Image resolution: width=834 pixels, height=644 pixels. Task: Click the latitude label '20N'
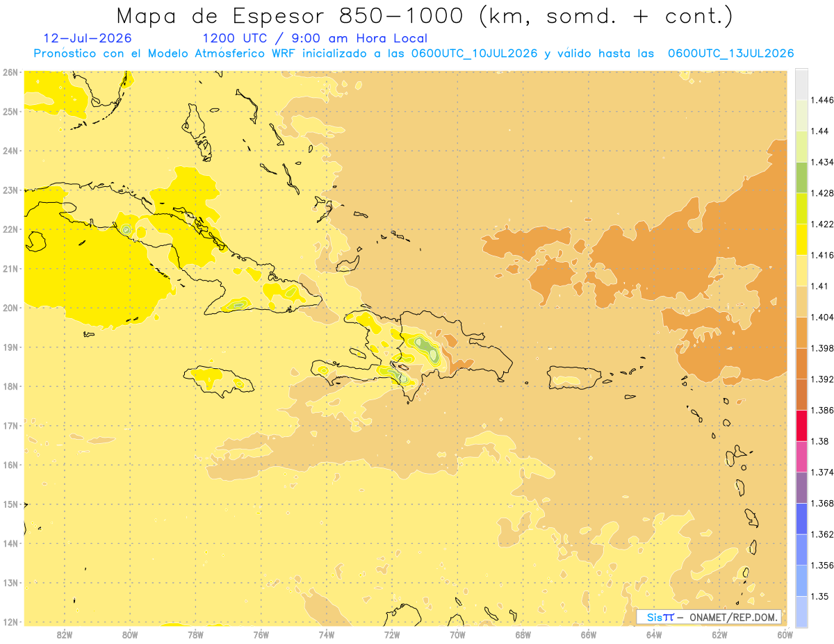click(x=10, y=308)
